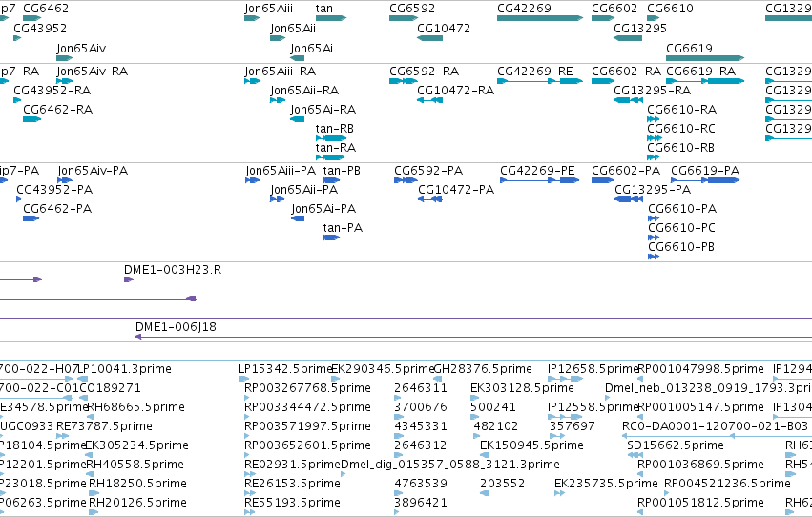Screen dimensions: 812x517
Task: Click Jon65Aii gene label
Action: 293,29
